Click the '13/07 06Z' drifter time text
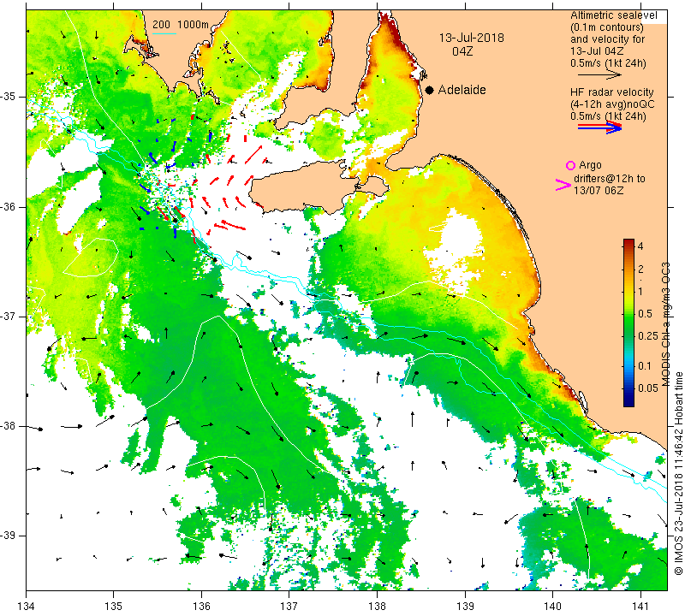 click(x=598, y=191)
